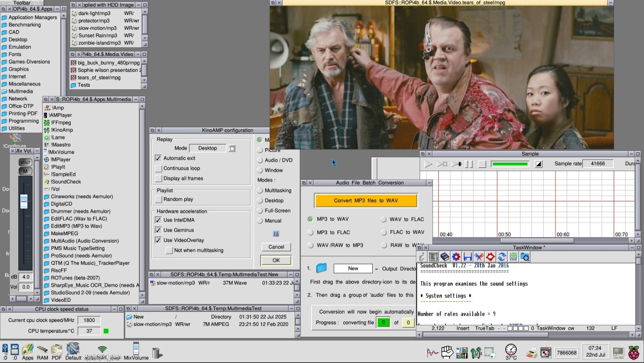Click the folder search icon in TaskWindow

pos(524,257)
